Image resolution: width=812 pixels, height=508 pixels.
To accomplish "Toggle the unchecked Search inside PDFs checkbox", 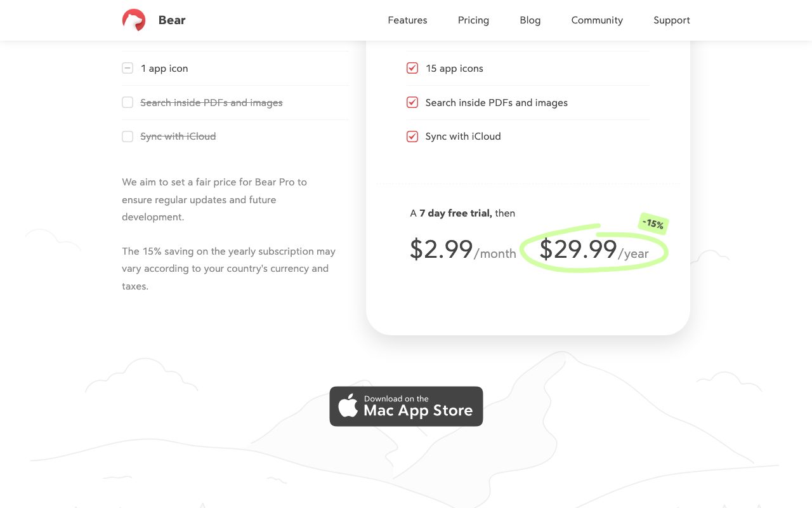I will [128, 102].
